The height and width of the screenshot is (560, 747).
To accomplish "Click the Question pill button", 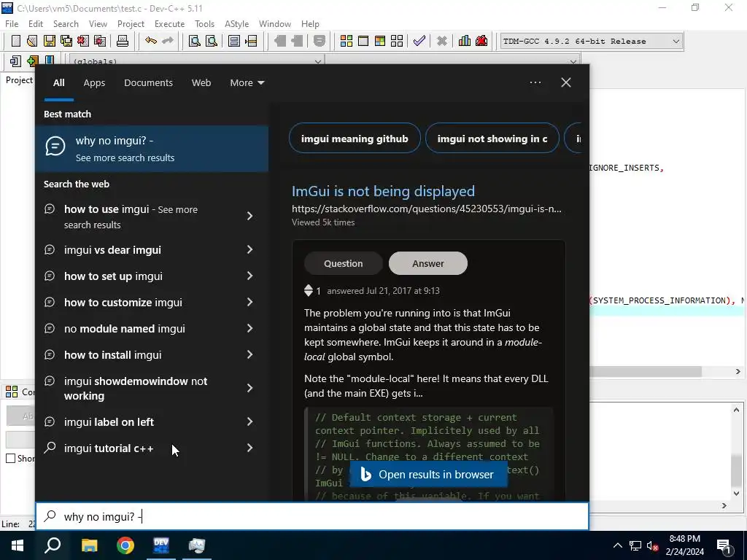I will click(344, 263).
